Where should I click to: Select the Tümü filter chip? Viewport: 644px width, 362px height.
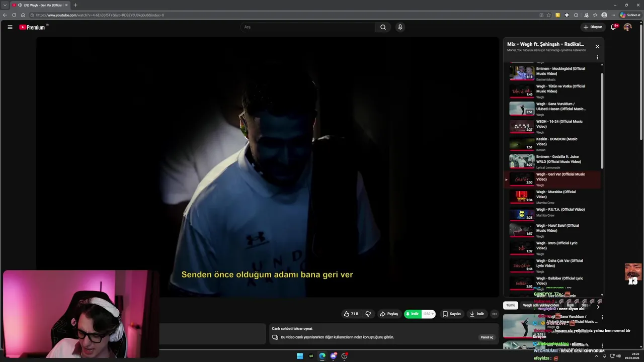pyautogui.click(x=511, y=305)
